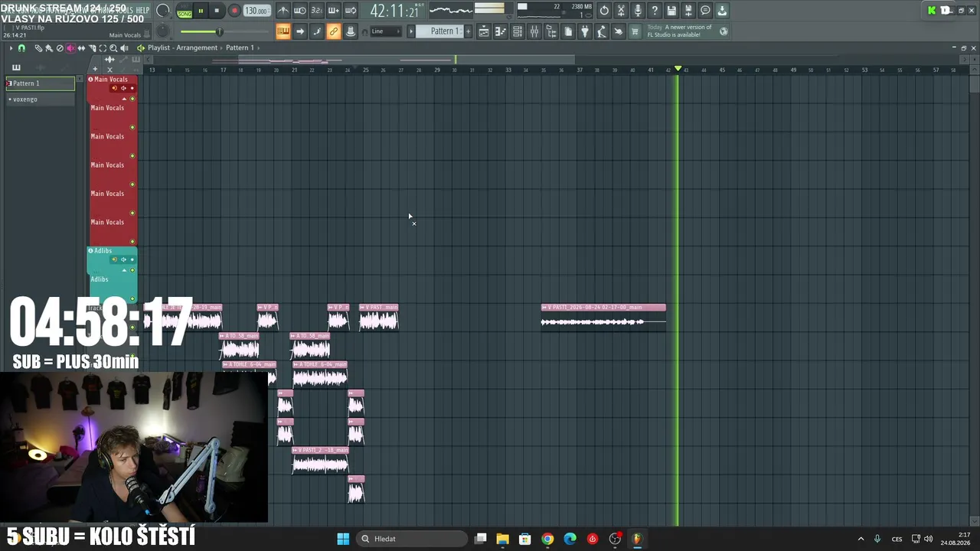Select the V PASTI_2026-08-24 audio clip
The height and width of the screenshot is (551, 980).
click(603, 318)
